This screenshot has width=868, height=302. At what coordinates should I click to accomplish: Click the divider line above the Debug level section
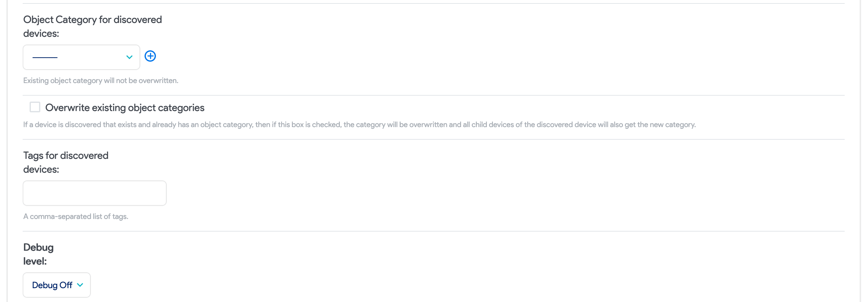tap(433, 231)
